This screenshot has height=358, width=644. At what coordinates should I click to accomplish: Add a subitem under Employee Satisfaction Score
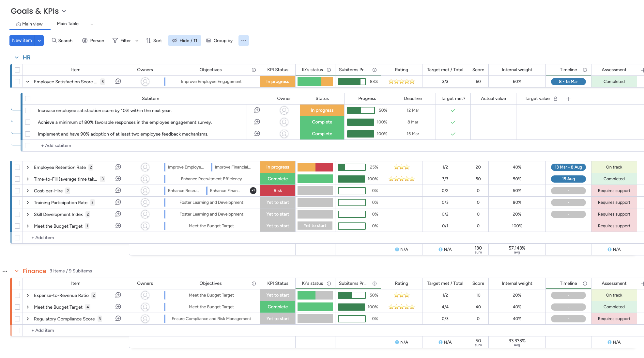tap(56, 145)
